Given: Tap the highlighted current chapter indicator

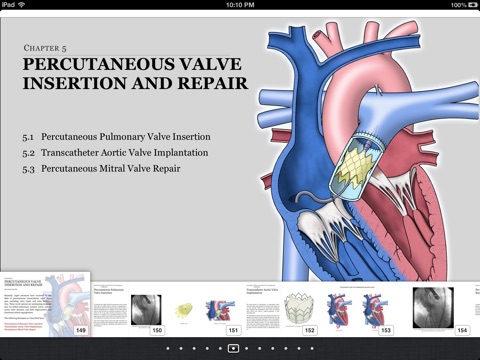Looking at the screenshot, I should point(233,349).
